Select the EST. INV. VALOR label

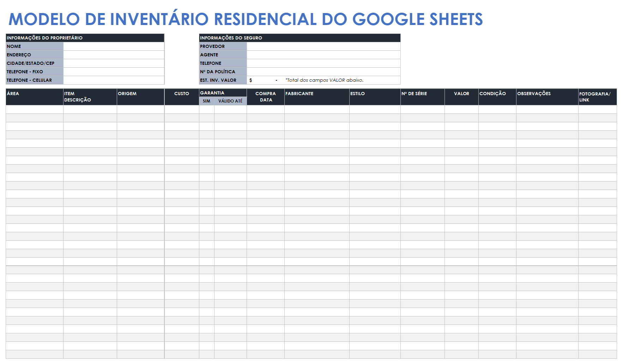pyautogui.click(x=223, y=80)
